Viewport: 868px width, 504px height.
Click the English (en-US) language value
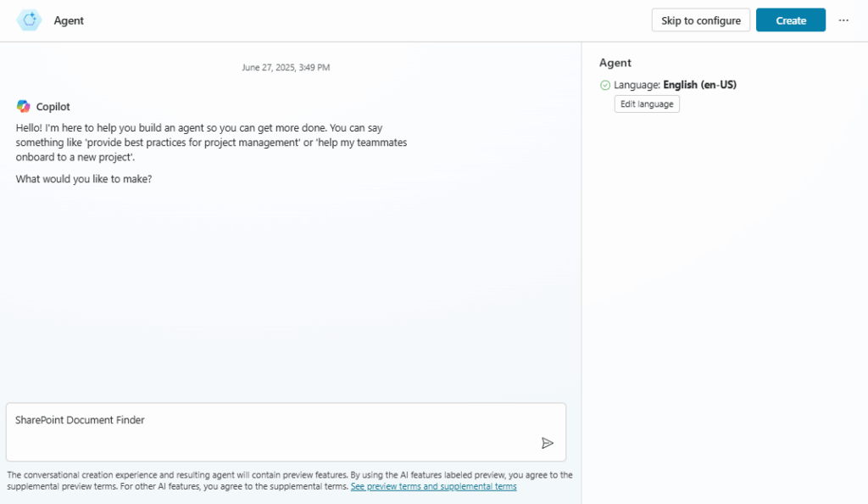pyautogui.click(x=699, y=85)
